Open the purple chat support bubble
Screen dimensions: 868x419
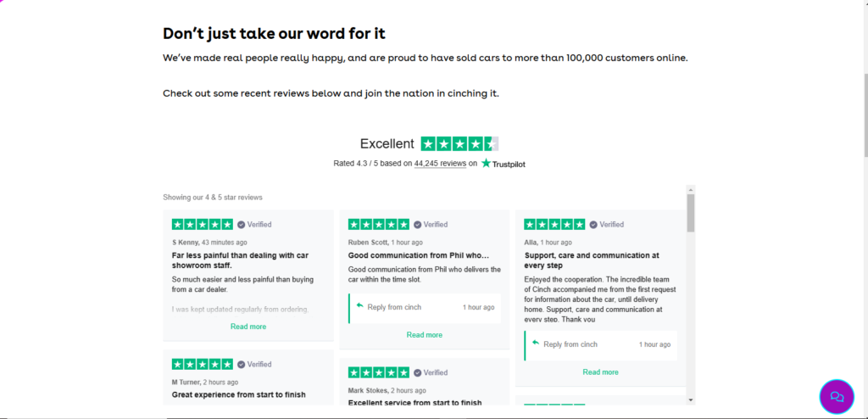[x=837, y=397]
